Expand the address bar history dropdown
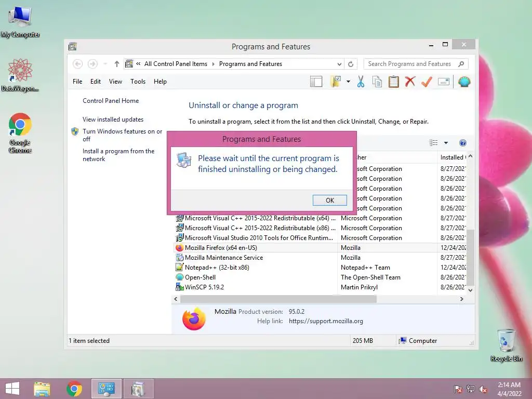This screenshot has height=399, width=532. click(x=339, y=64)
